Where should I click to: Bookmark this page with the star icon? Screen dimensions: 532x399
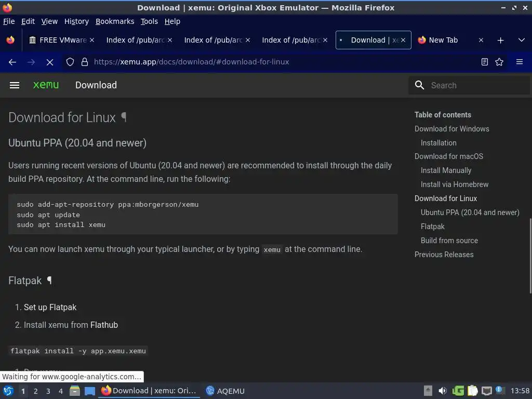(499, 62)
